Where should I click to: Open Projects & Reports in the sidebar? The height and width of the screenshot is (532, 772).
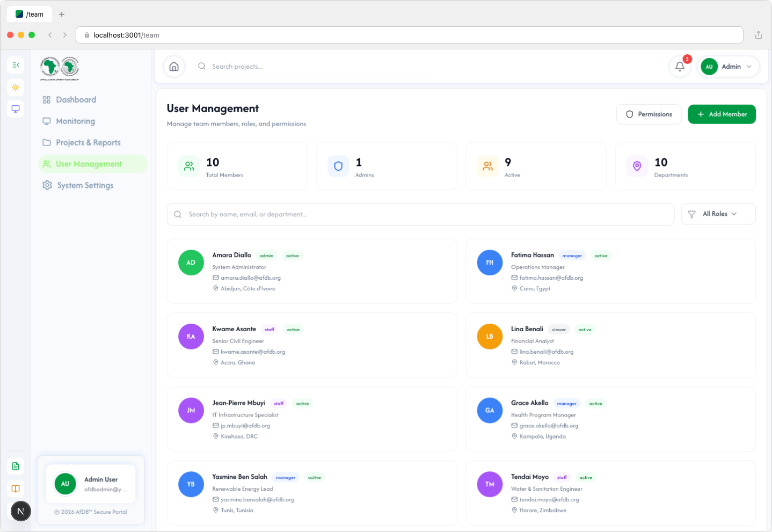[x=93, y=143]
